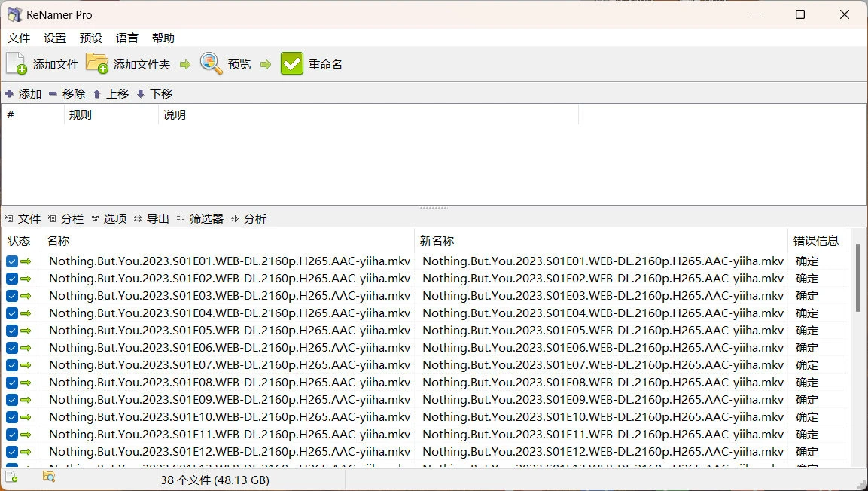
Task: Sort by 新名称 column header
Action: click(602, 240)
